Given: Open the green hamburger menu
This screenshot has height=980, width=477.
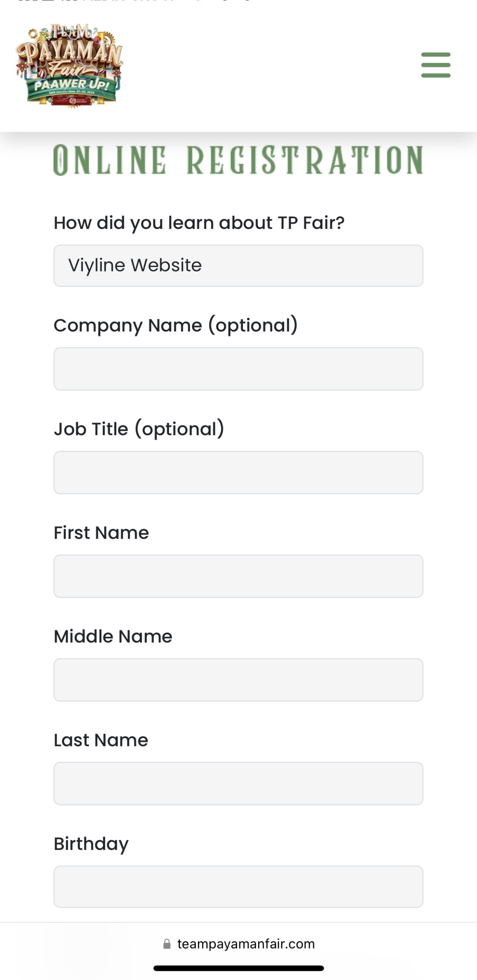Looking at the screenshot, I should click(x=436, y=65).
